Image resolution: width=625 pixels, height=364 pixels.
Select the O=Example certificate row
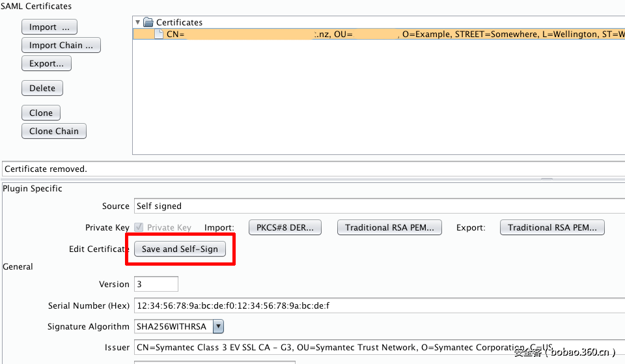379,35
